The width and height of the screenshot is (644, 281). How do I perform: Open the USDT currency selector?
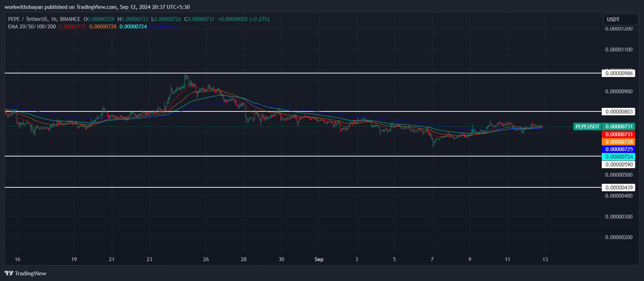pyautogui.click(x=620, y=20)
